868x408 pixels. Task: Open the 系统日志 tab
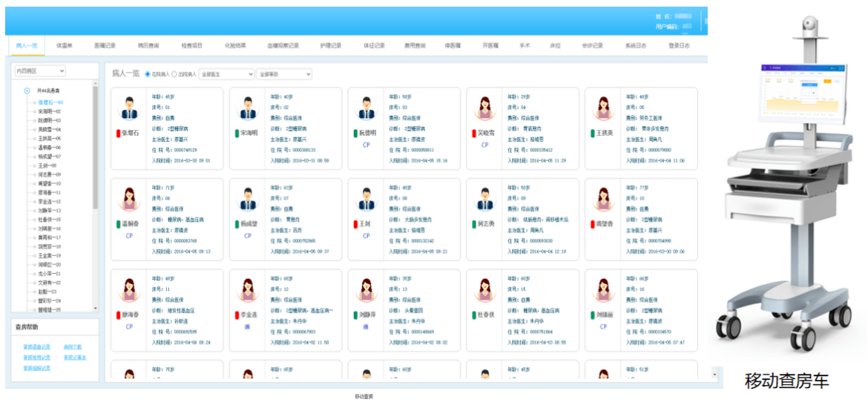click(x=636, y=45)
